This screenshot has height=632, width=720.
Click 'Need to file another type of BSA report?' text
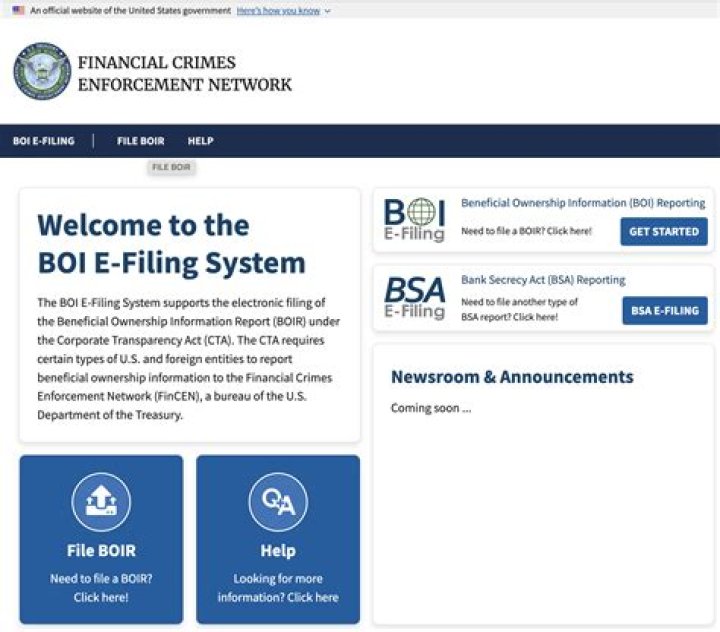click(x=519, y=309)
